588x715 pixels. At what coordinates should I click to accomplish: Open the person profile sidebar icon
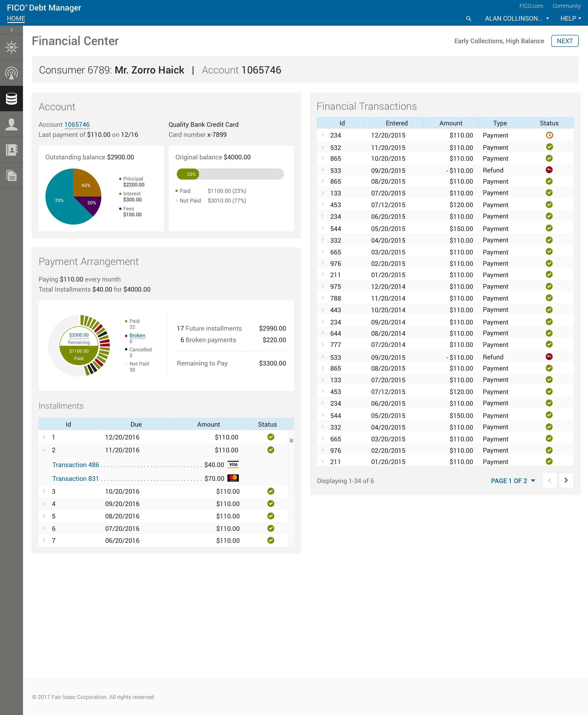coord(11,124)
